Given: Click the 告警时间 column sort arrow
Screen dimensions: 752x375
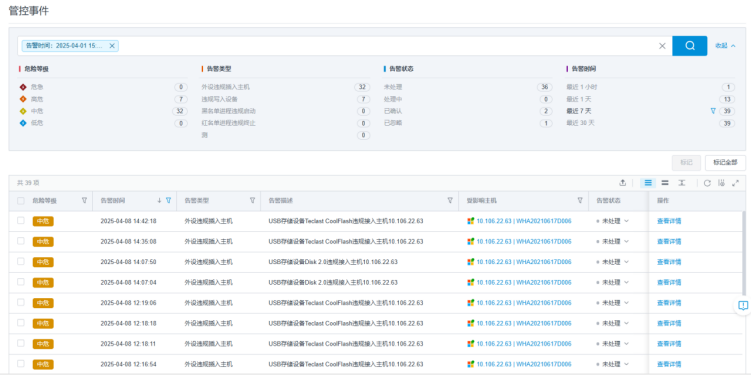Looking at the screenshot, I should pos(159,200).
